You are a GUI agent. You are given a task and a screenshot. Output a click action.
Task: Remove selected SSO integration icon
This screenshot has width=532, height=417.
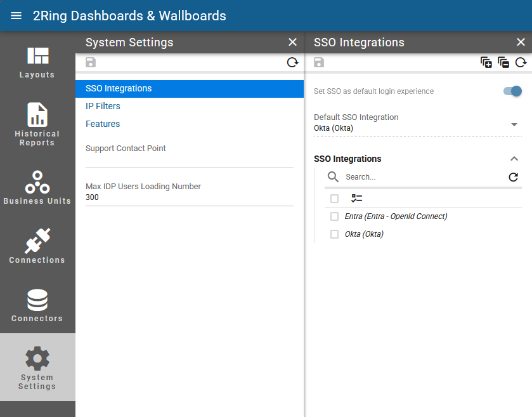pyautogui.click(x=503, y=62)
